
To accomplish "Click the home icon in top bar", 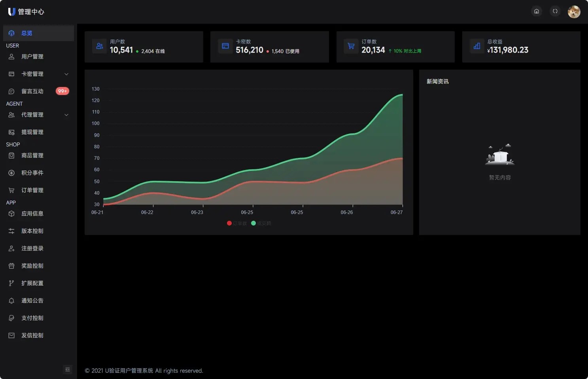I will tap(536, 11).
